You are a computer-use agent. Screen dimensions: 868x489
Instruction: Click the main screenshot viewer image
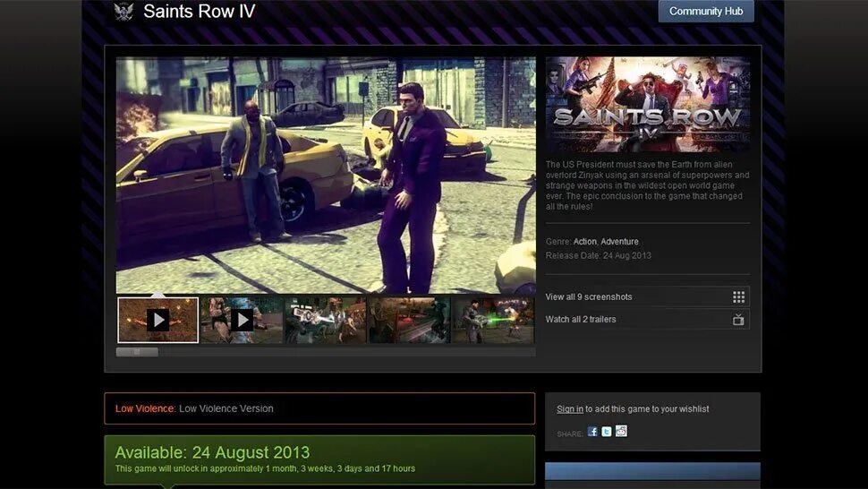coord(326,175)
